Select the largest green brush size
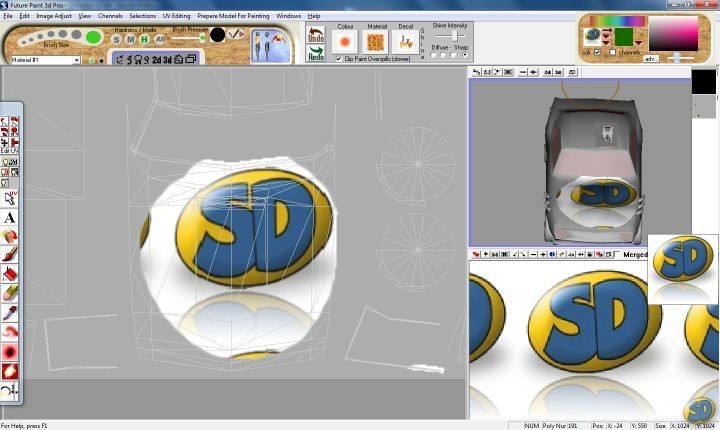This screenshot has width=720, height=430. 94,37
